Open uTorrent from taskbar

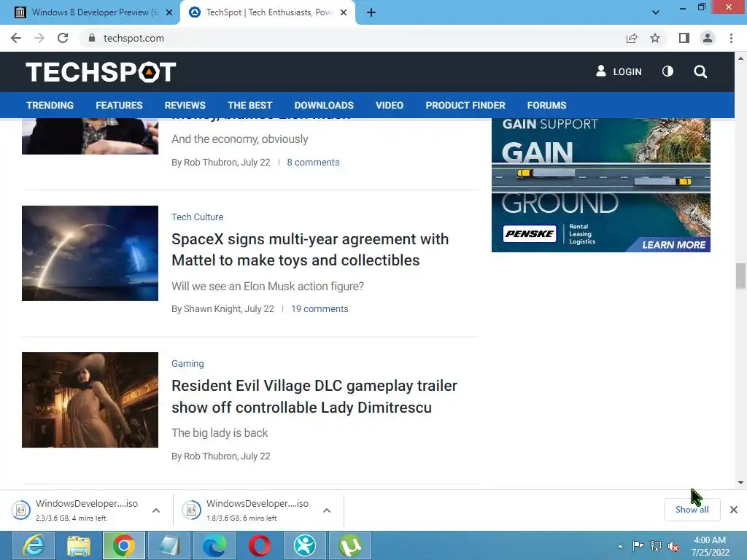[x=350, y=545]
